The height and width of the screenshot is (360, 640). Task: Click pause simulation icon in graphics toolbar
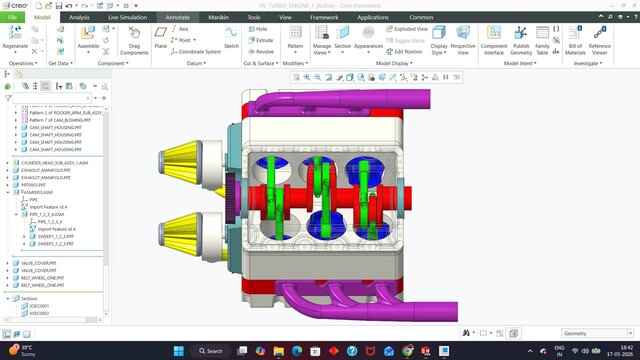pos(446,77)
